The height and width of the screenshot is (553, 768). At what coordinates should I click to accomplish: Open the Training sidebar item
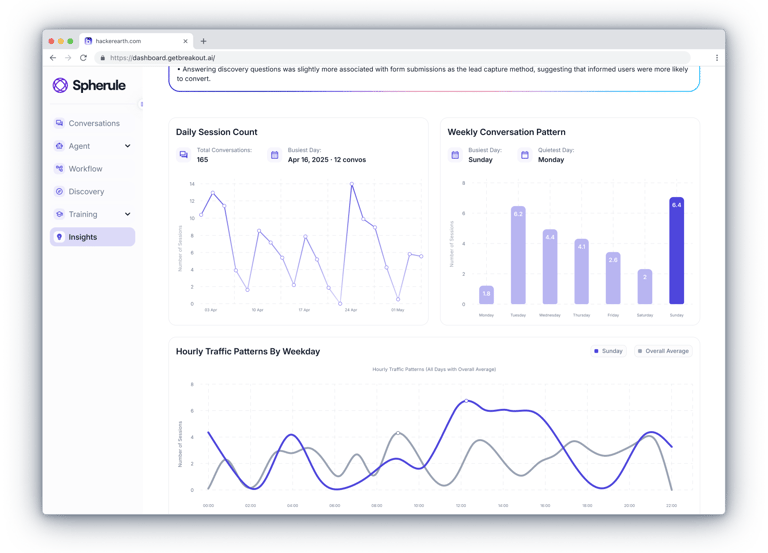point(93,215)
